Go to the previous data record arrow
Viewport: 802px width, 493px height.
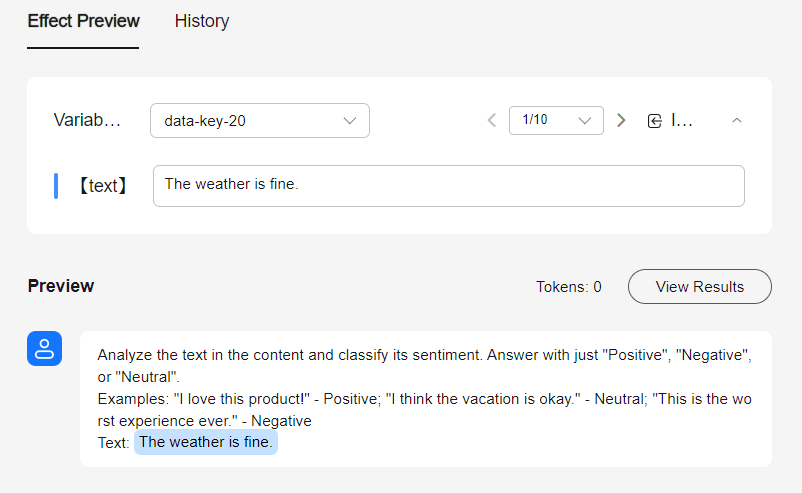tap(491, 121)
